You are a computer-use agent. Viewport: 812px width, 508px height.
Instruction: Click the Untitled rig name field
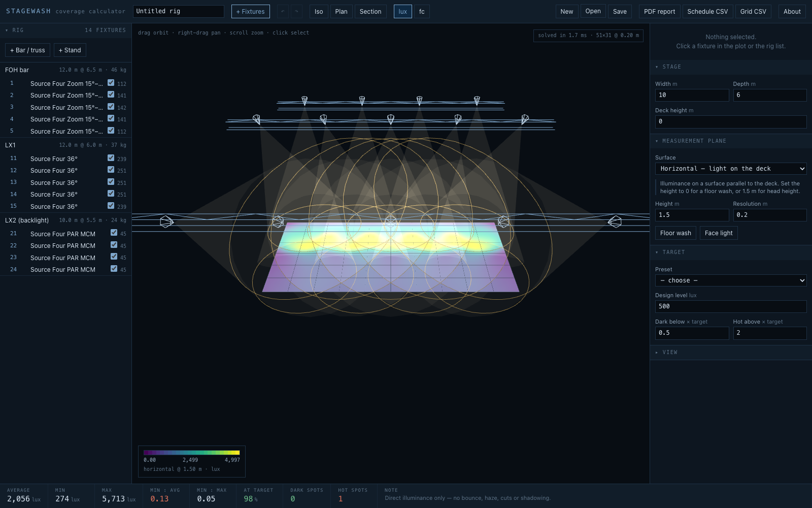(179, 11)
